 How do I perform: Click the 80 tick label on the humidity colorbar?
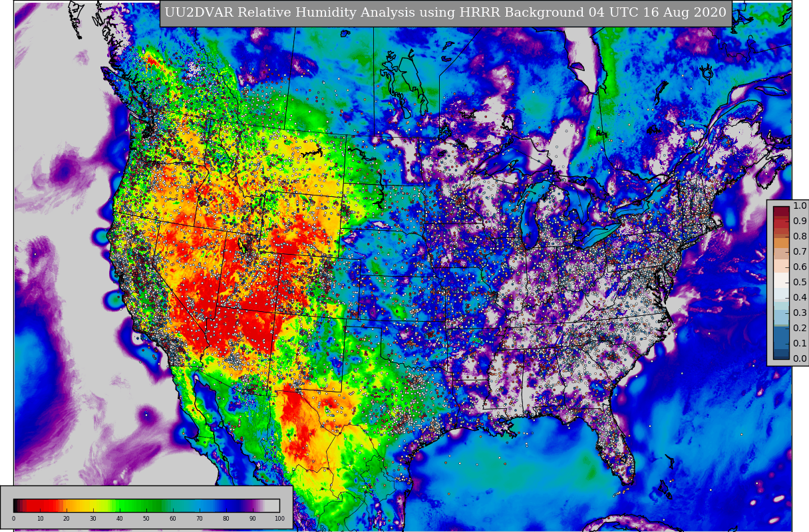[x=226, y=519]
